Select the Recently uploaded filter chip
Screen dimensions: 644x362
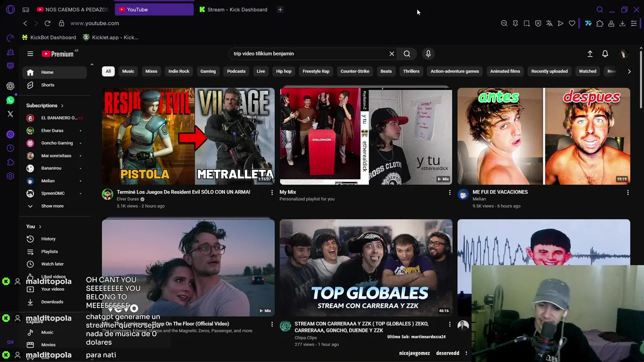[x=549, y=71]
